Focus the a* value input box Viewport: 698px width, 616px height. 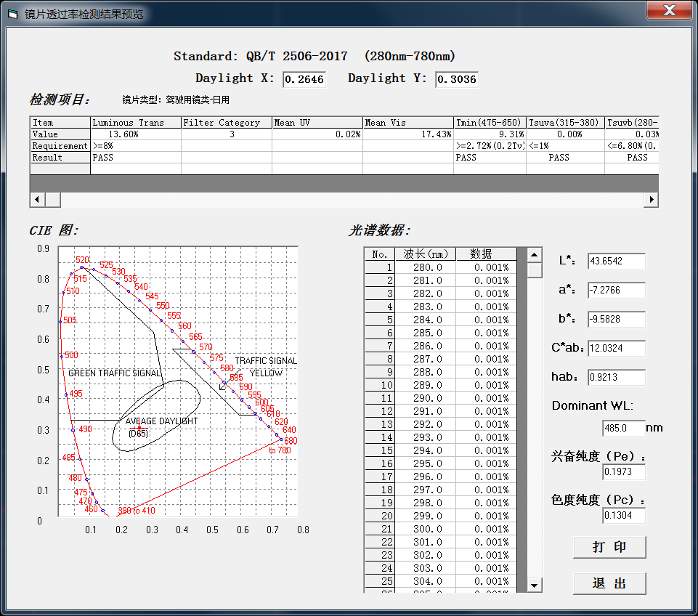616,290
